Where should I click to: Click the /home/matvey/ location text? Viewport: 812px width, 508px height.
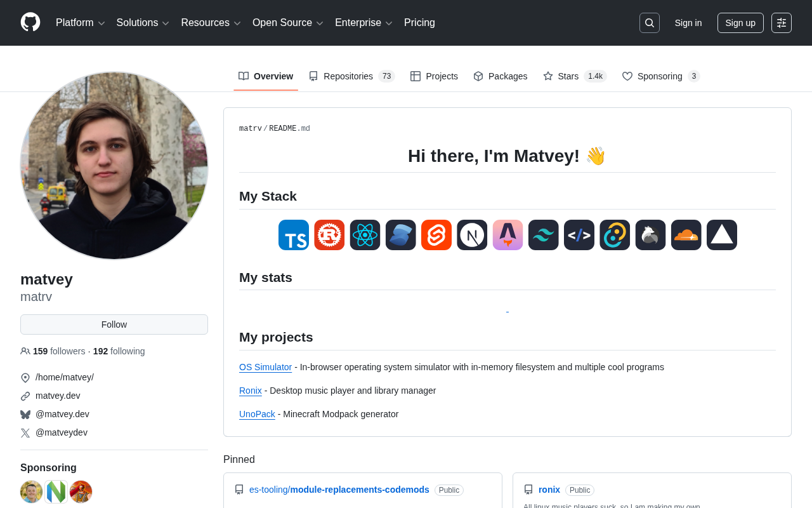65,377
